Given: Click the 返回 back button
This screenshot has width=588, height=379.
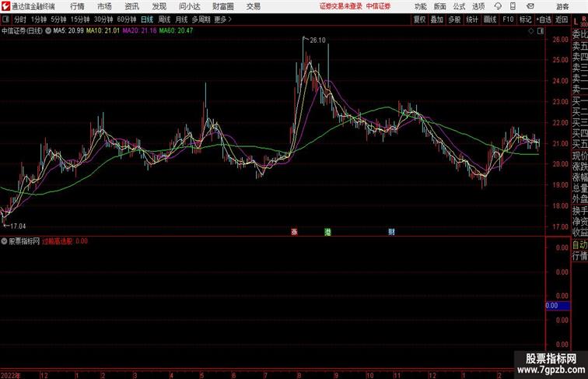Looking at the screenshot, I should pyautogui.click(x=562, y=19).
